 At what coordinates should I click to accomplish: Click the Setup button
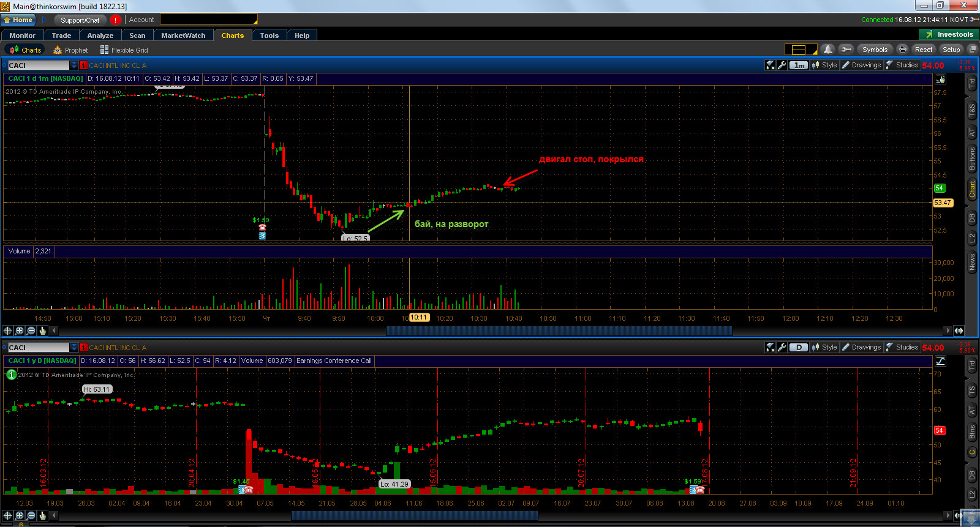(x=951, y=50)
